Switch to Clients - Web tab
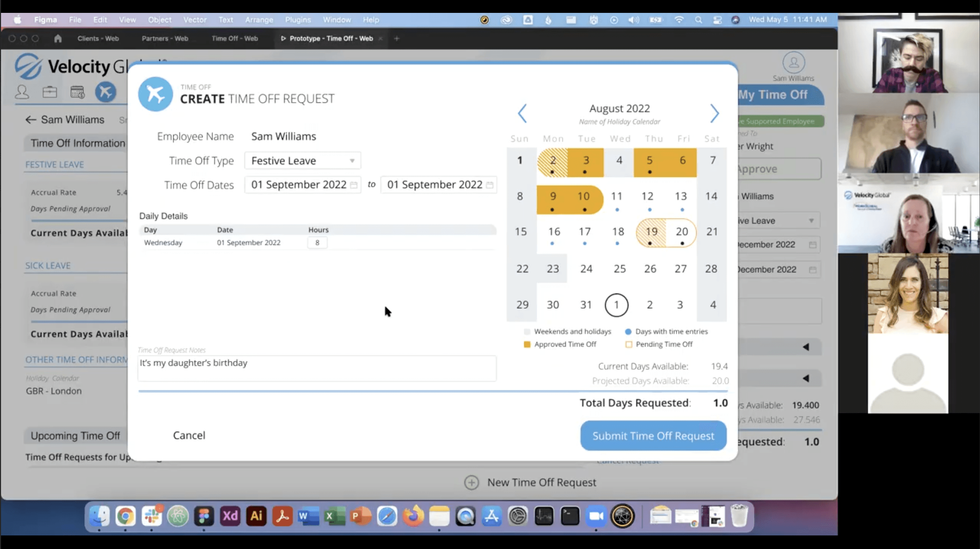Image resolution: width=980 pixels, height=549 pixels. click(98, 38)
